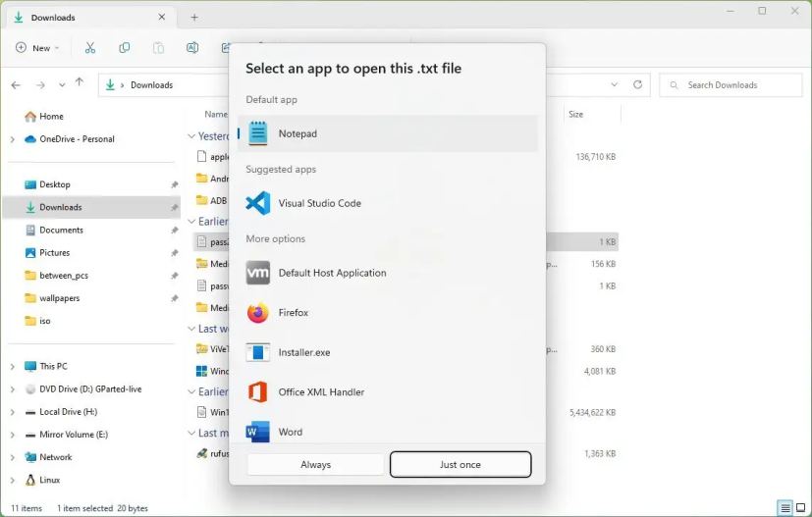Open recent locations dropdown arrow
The height and width of the screenshot is (517, 812).
coord(62,85)
